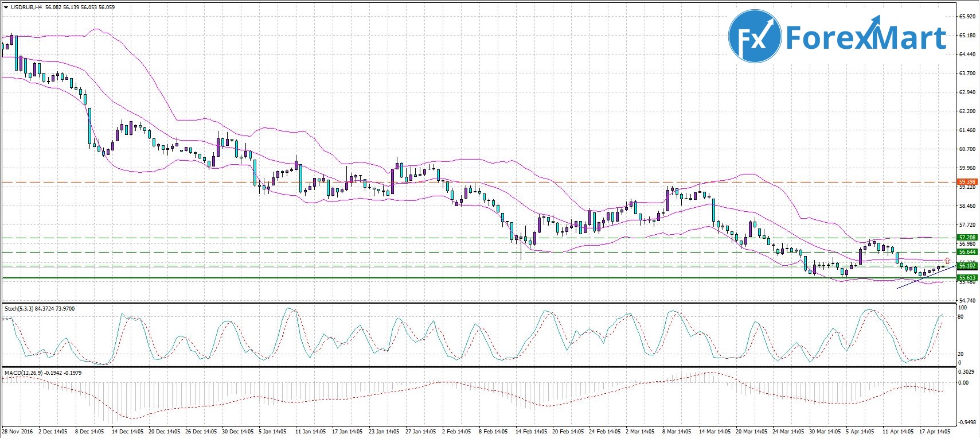The height and width of the screenshot is (438, 980).
Task: Click the ForexMart brand name text
Action: coord(866,38)
